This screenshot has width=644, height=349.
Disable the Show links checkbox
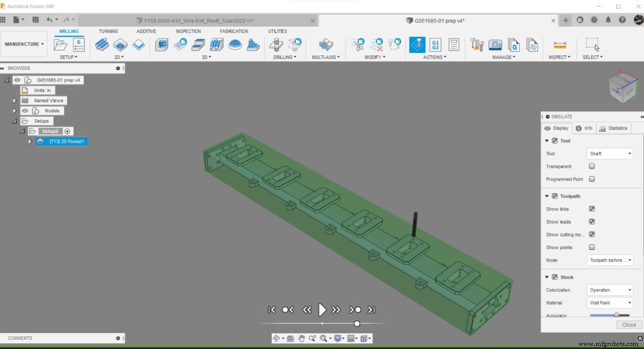[592, 208]
